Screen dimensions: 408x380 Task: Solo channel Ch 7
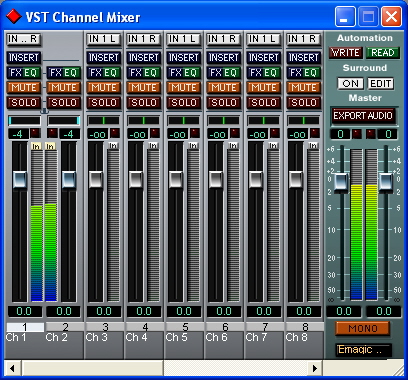(264, 103)
